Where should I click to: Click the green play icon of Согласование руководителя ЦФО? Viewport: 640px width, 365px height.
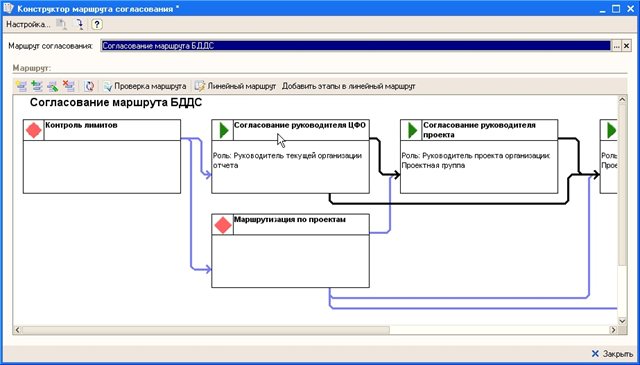223,130
